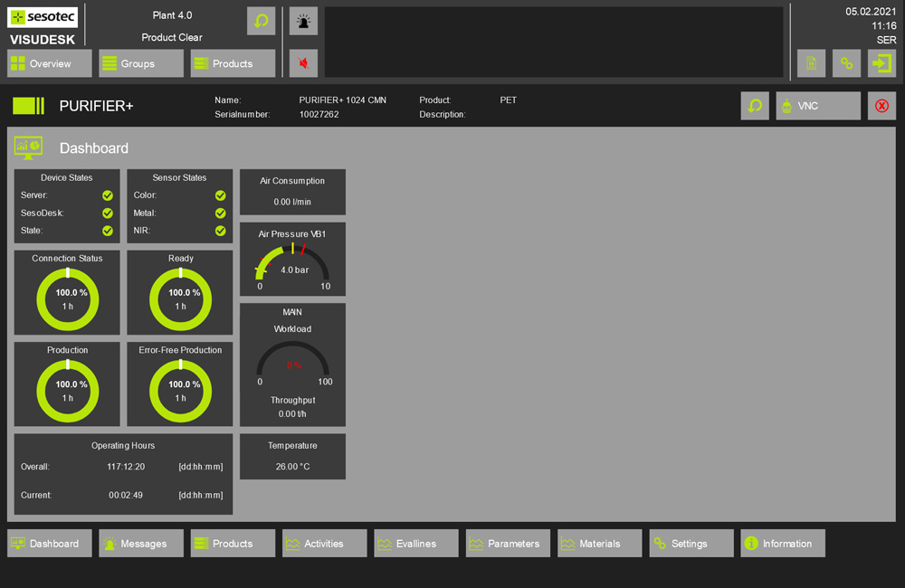Open the Parameters tab
The height and width of the screenshot is (588, 905).
coord(508,543)
